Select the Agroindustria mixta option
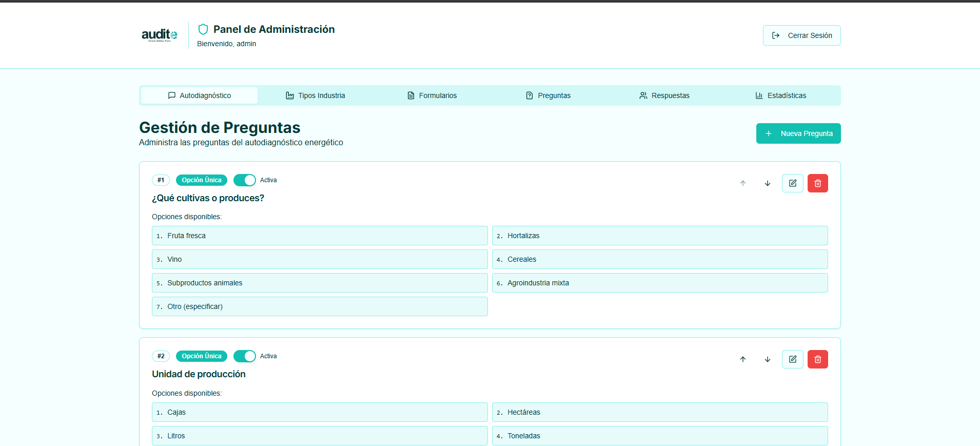The height and width of the screenshot is (446, 980). tap(660, 283)
